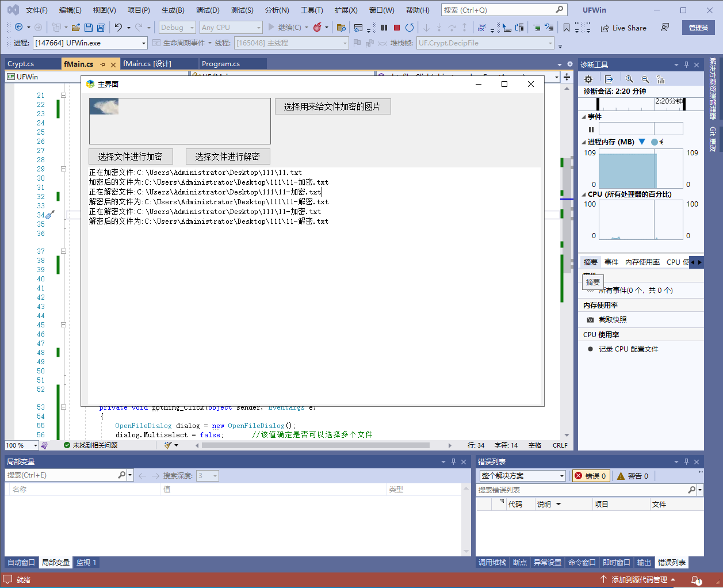Click the Undo arrow icon
This screenshot has height=588, width=723.
tap(118, 27)
